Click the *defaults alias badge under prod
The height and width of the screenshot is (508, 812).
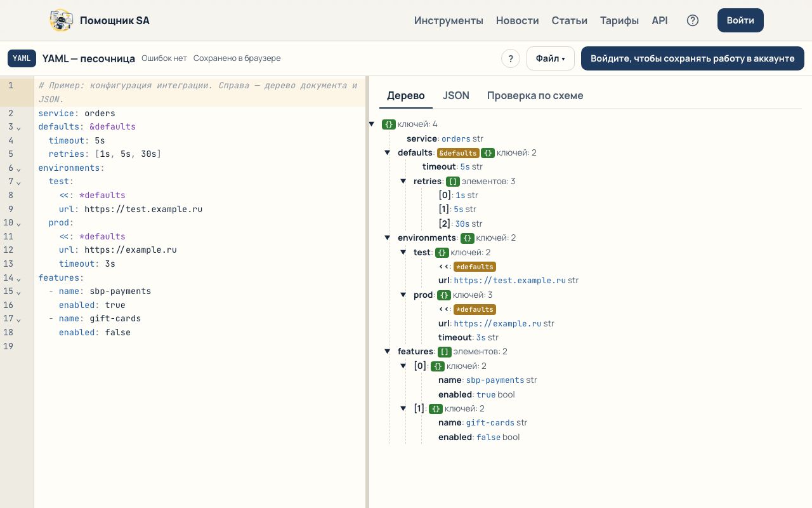[x=475, y=309]
